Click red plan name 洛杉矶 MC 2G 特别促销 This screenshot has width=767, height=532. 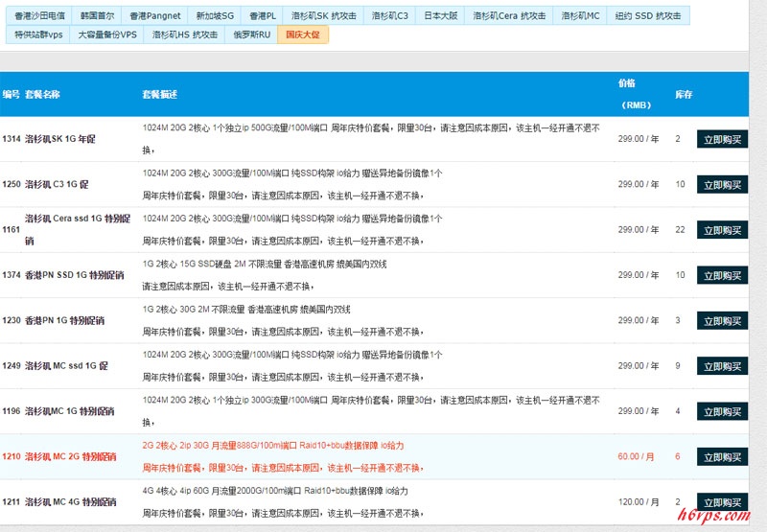70,456
